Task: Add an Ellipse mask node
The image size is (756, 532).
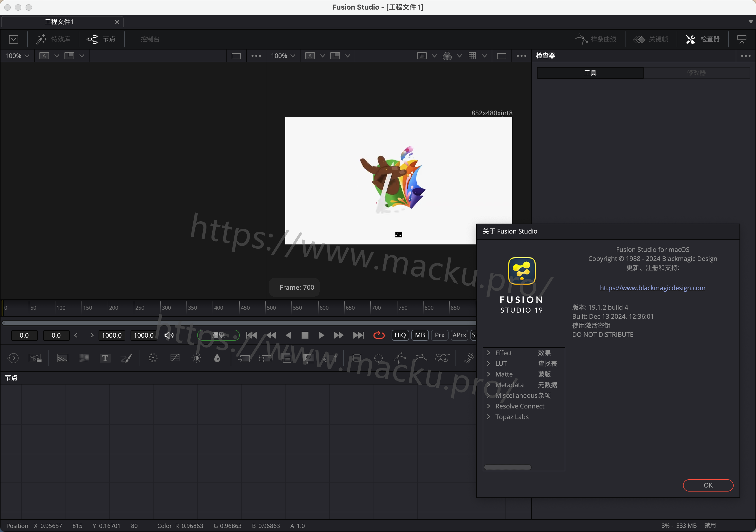Action: pyautogui.click(x=378, y=358)
